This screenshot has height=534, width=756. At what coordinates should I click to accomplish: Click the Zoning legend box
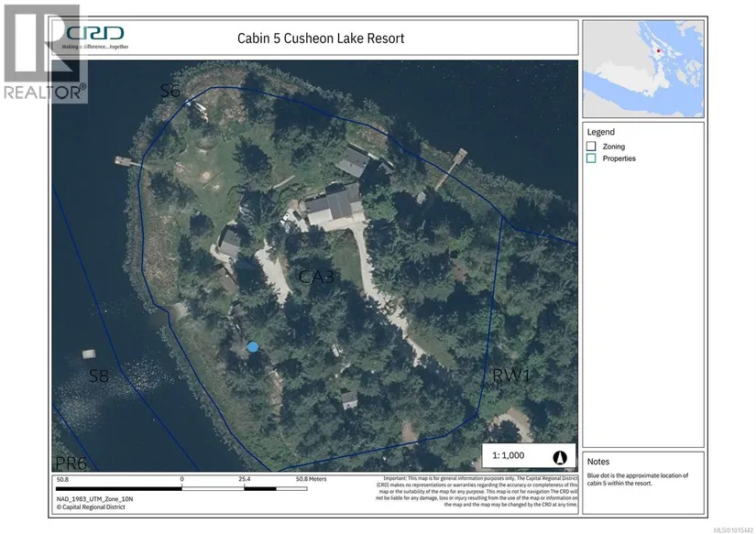tap(592, 146)
